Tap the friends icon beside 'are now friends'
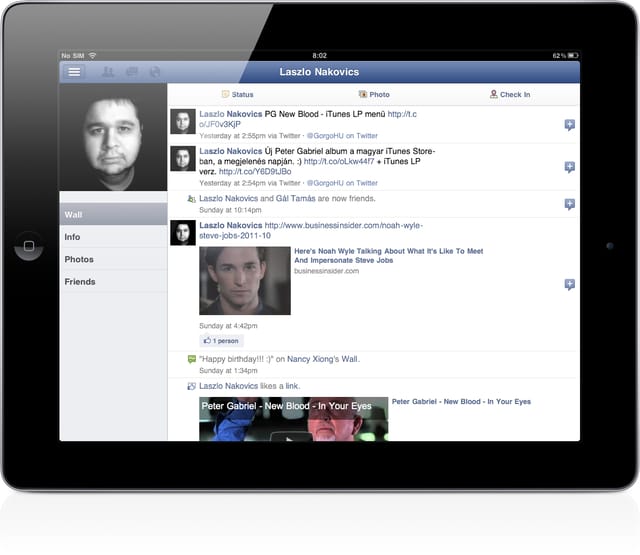Screen dimensions: 640x555 (x=191, y=199)
